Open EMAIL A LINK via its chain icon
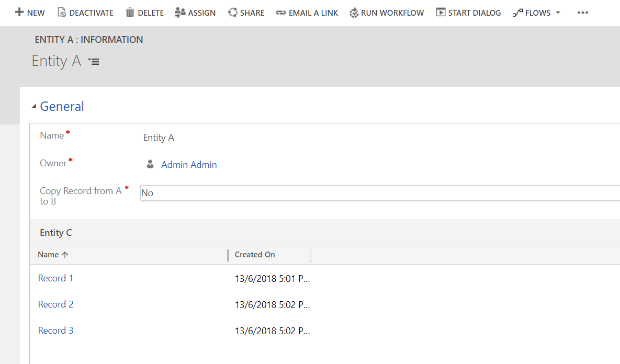The width and height of the screenshot is (620, 364). click(280, 12)
